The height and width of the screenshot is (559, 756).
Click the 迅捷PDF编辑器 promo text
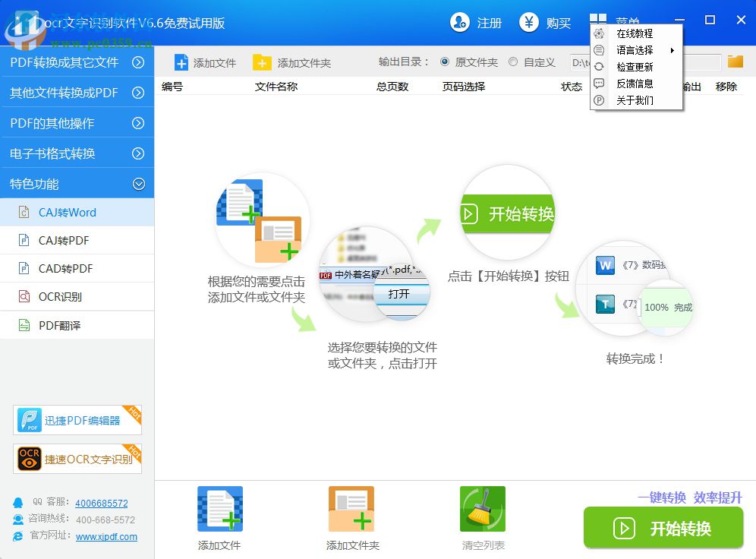(x=83, y=421)
